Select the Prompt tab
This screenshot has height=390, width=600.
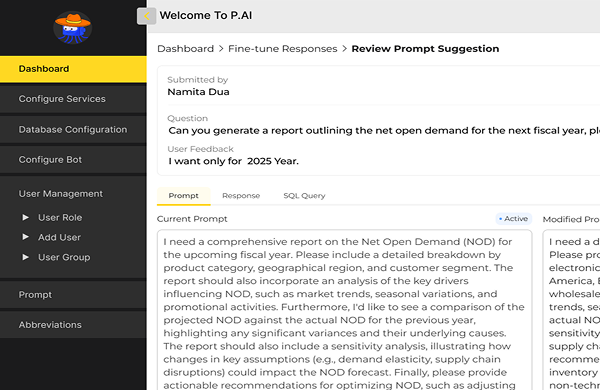(x=184, y=196)
